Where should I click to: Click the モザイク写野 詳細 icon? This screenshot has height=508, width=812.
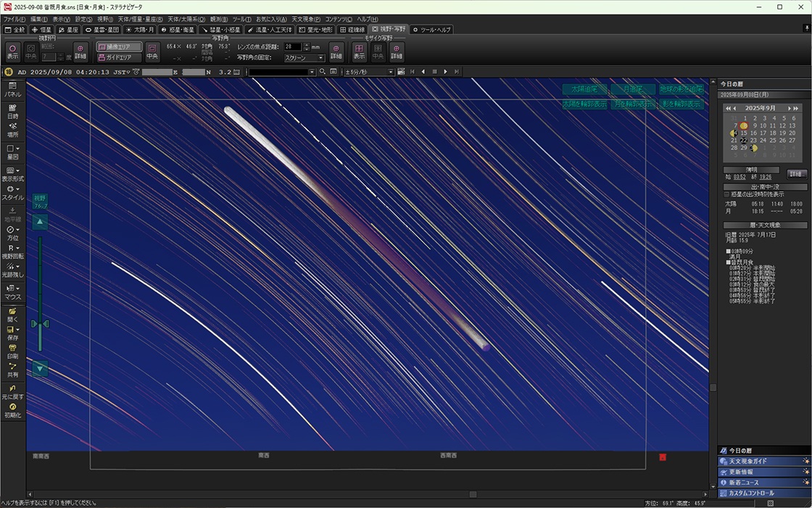(x=397, y=51)
